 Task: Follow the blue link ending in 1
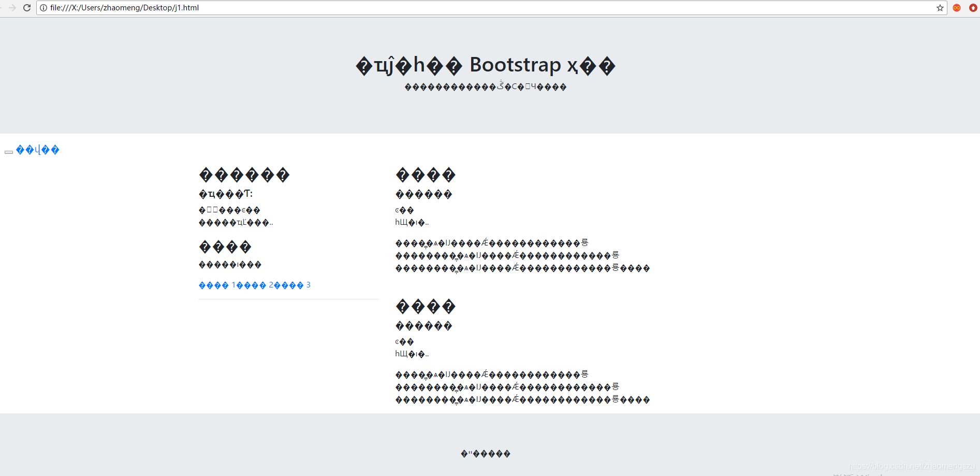pos(217,285)
